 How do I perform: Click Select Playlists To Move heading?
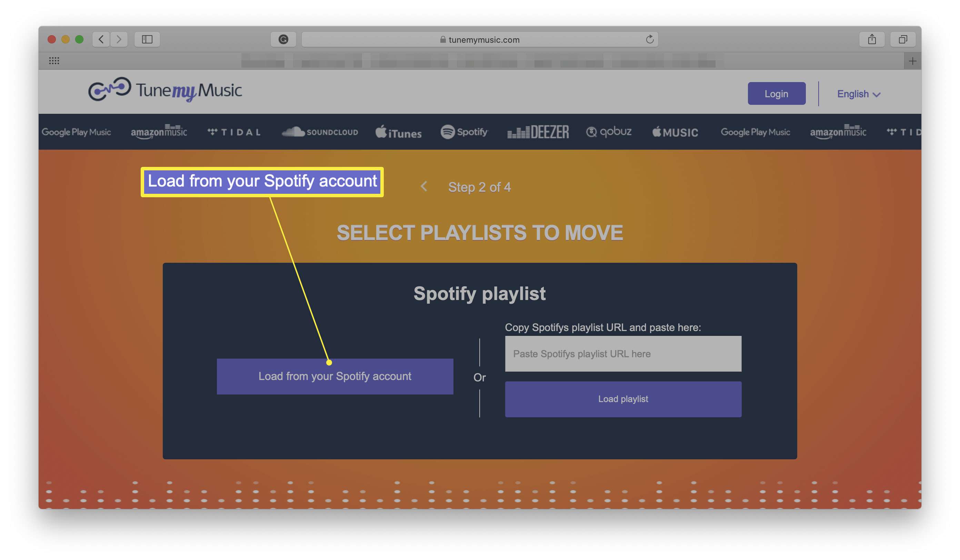[480, 232]
